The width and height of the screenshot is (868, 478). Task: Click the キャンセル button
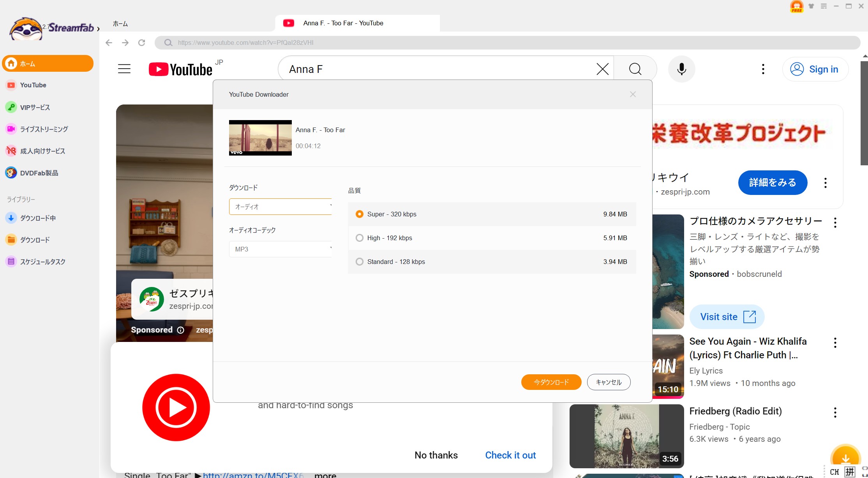pyautogui.click(x=609, y=382)
